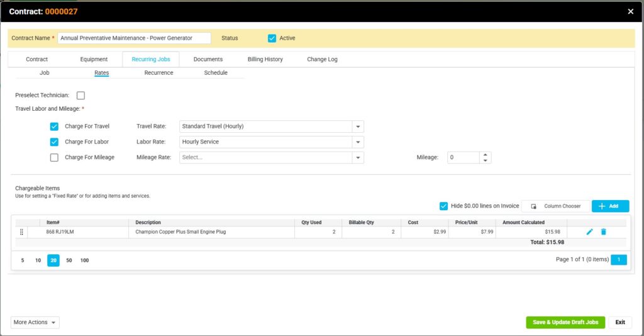Image resolution: width=644 pixels, height=336 pixels.
Task: Sort by the Amount Calculated column header
Action: coord(531,222)
